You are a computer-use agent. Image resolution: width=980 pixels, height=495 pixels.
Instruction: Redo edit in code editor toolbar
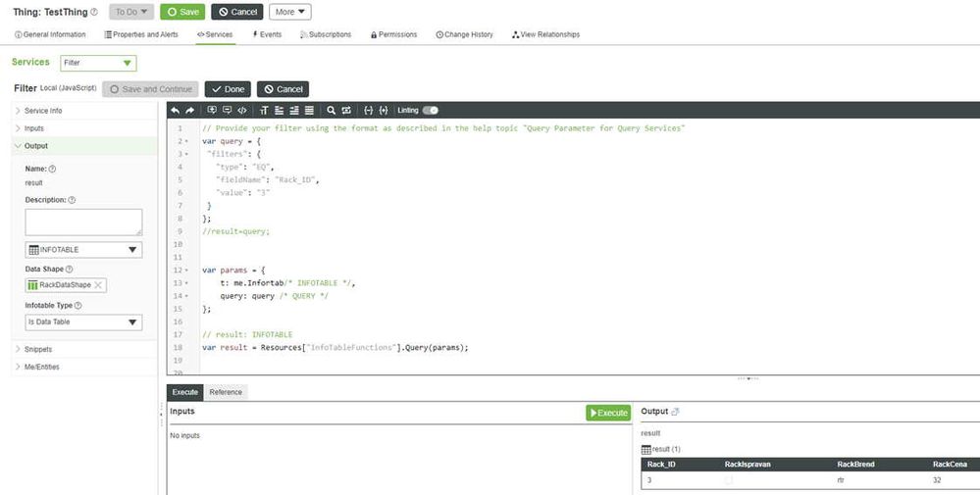pos(189,111)
